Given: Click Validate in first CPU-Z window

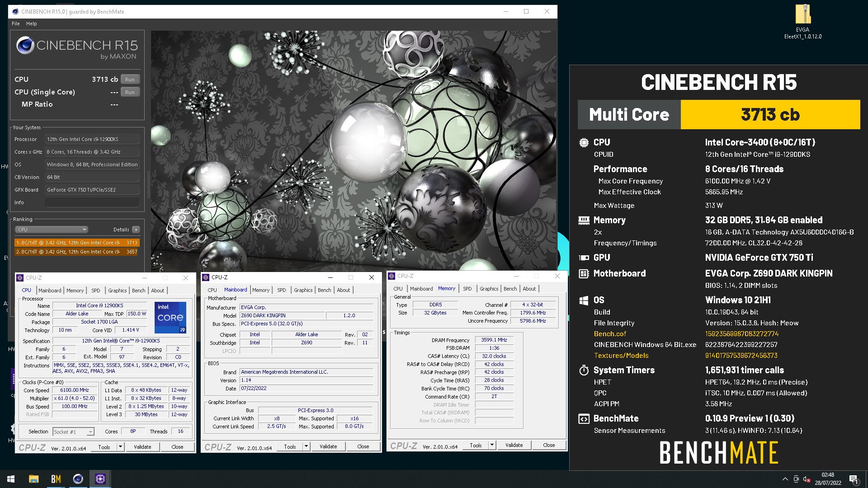Looking at the screenshot, I should (x=142, y=447).
